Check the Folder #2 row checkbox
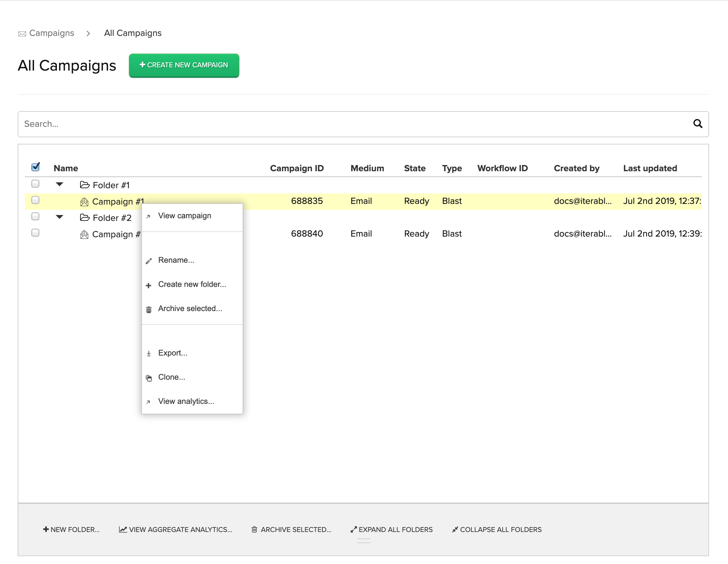Image resolution: width=728 pixels, height=564 pixels. pos(35,217)
